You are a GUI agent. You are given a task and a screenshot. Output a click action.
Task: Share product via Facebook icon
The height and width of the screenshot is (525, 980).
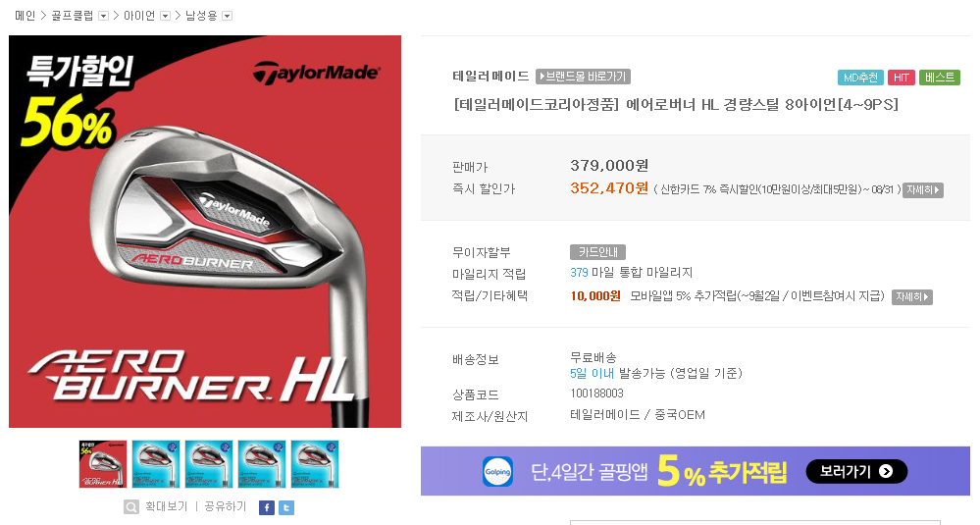tap(266, 507)
